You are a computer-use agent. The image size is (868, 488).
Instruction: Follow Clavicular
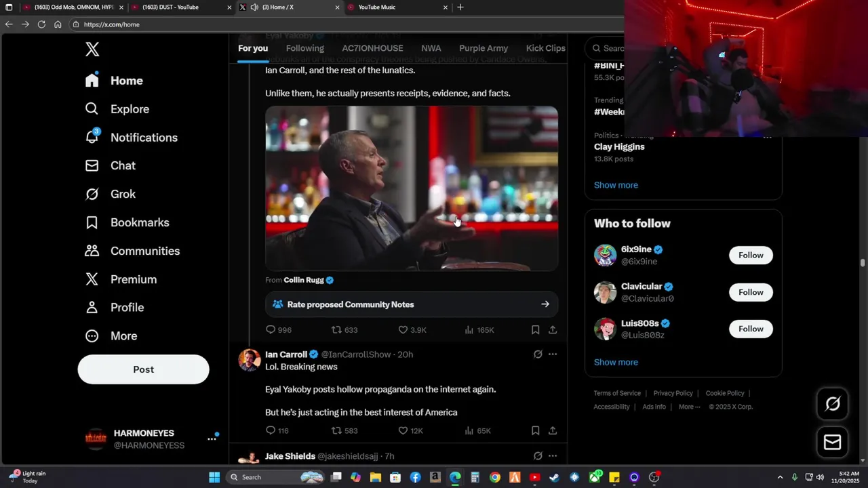point(751,292)
